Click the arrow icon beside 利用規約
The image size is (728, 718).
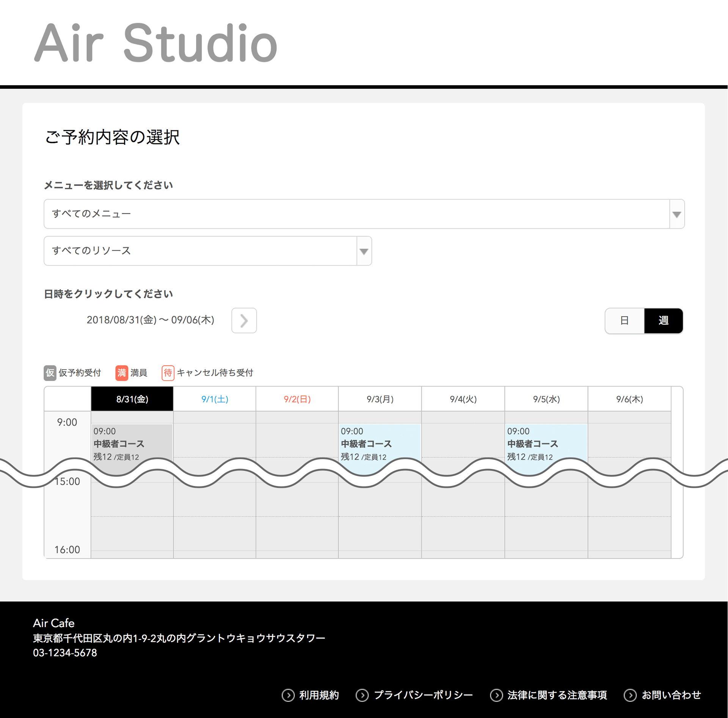click(288, 695)
